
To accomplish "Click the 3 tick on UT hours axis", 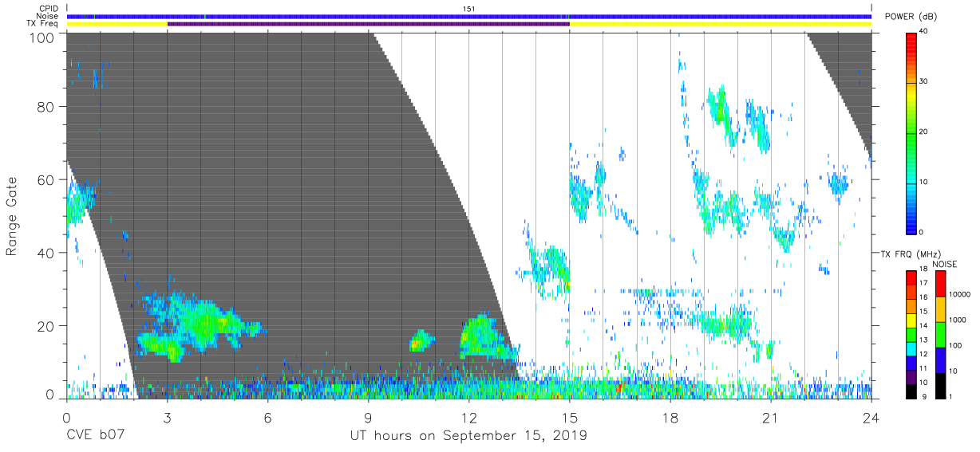I will pyautogui.click(x=168, y=418).
